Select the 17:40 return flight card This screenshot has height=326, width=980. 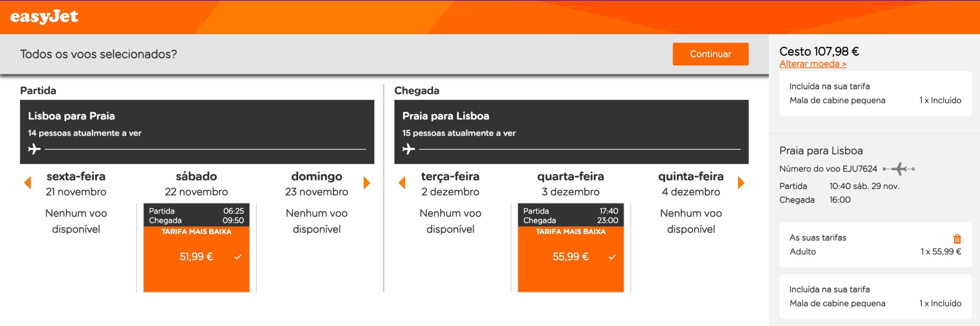[x=571, y=248]
